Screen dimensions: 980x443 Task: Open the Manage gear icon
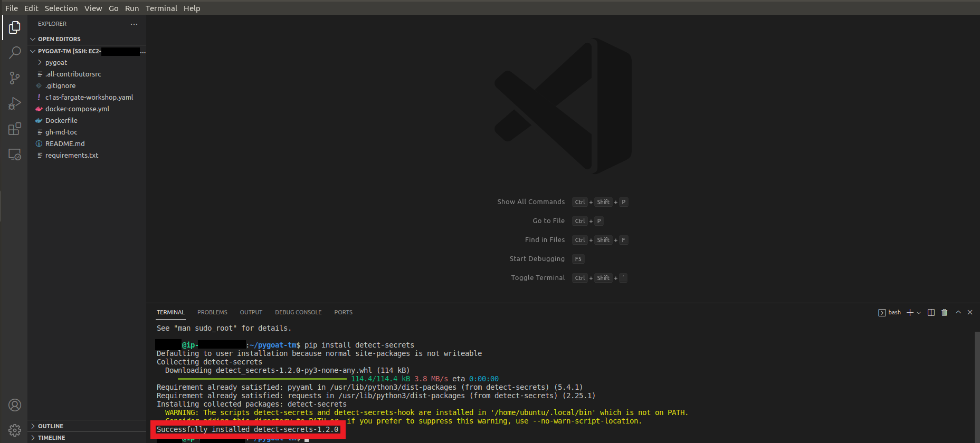click(15, 430)
